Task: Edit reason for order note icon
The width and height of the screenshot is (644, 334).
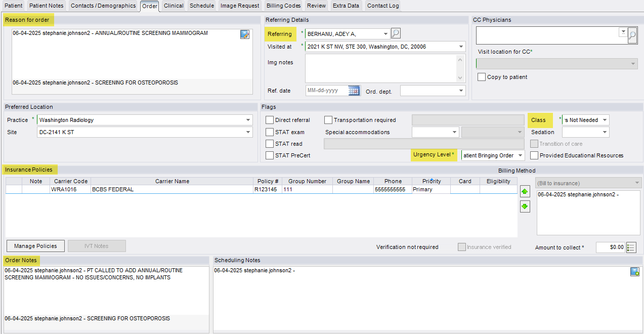Action: coord(245,34)
